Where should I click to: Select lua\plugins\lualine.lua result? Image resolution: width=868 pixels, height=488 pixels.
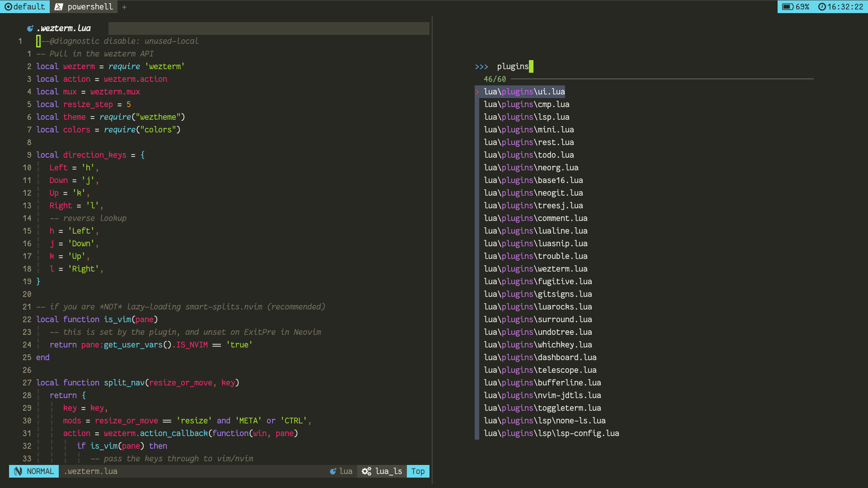point(536,231)
